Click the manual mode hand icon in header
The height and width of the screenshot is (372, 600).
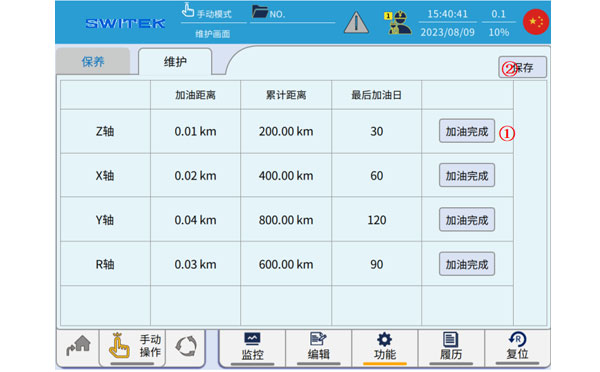(188, 10)
